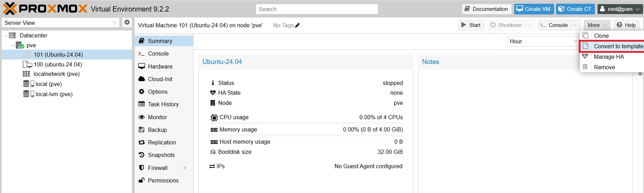Click the Notes panel header
Viewport: 644px width, 193px height.
[x=525, y=62]
